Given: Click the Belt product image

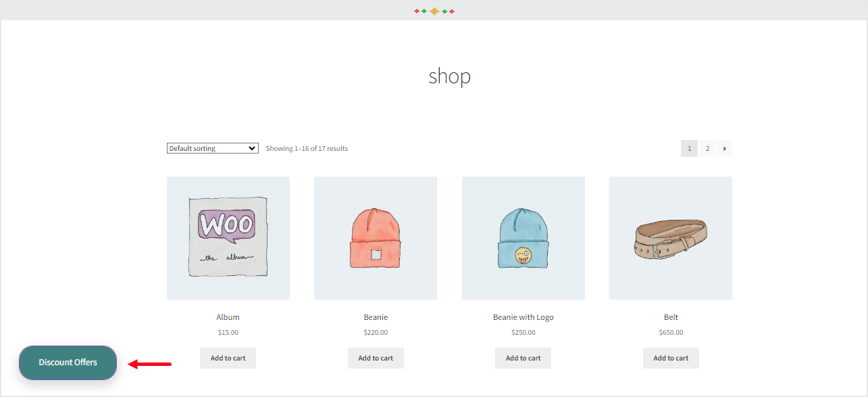Looking at the screenshot, I should (x=670, y=237).
